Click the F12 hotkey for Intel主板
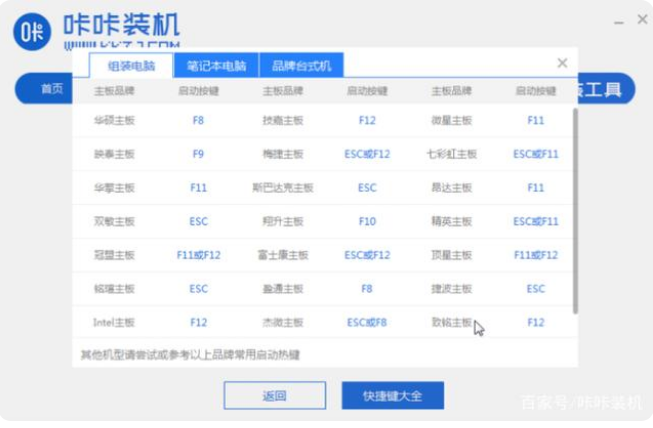This screenshot has height=428, width=653. 198,322
